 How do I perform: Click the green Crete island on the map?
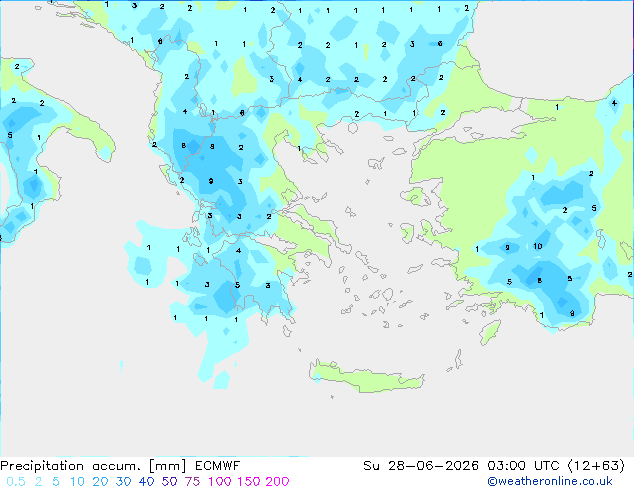pos(367,377)
